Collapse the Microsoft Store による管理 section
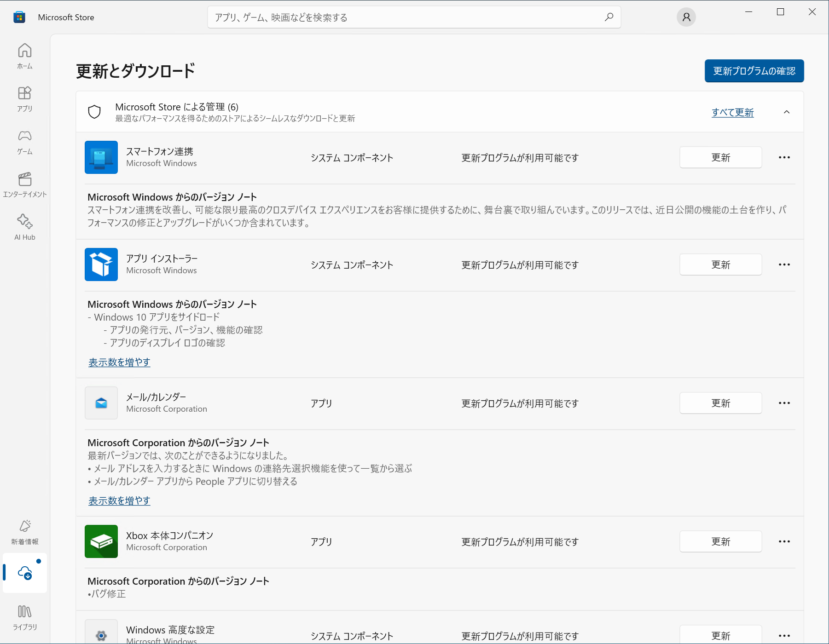Screen dimensions: 829x644 (x=787, y=112)
